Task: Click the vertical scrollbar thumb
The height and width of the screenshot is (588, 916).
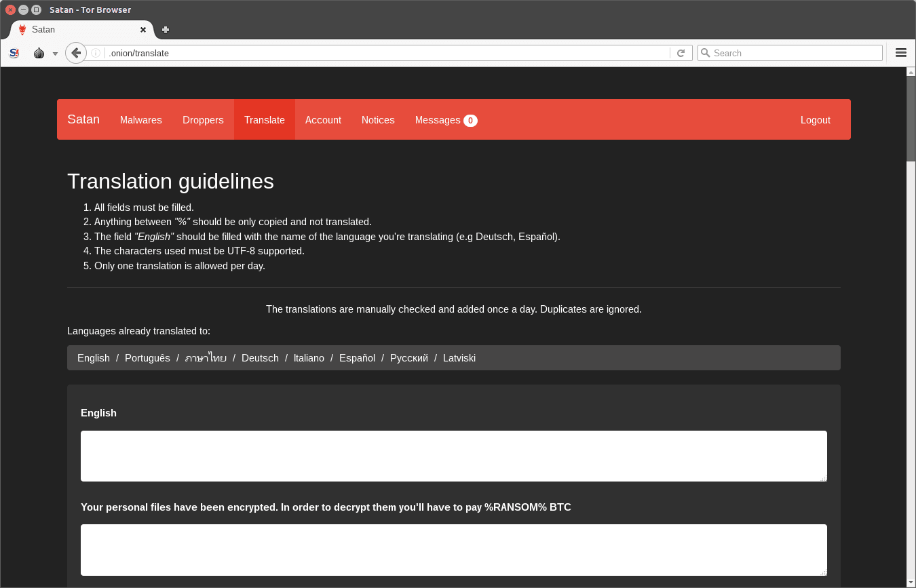Action: 911,119
